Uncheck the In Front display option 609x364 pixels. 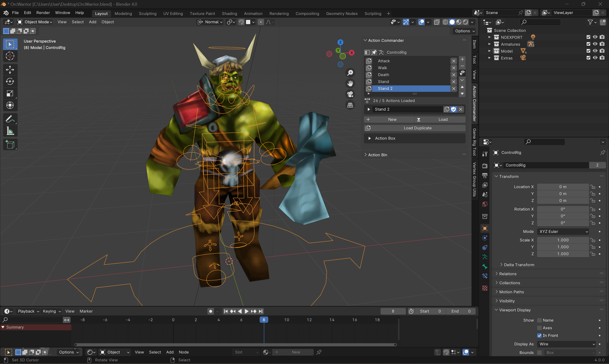[540, 335]
